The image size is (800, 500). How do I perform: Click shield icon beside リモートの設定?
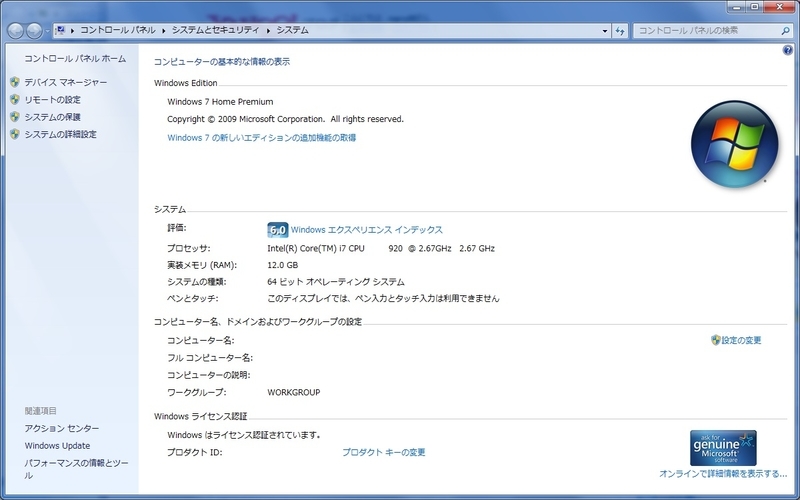pyautogui.click(x=15, y=99)
